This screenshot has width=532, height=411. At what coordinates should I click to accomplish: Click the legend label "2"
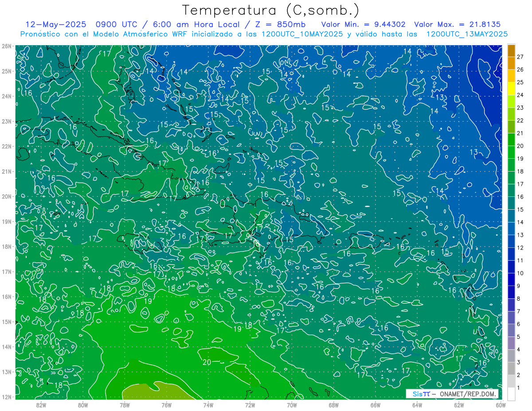pyautogui.click(x=519, y=375)
